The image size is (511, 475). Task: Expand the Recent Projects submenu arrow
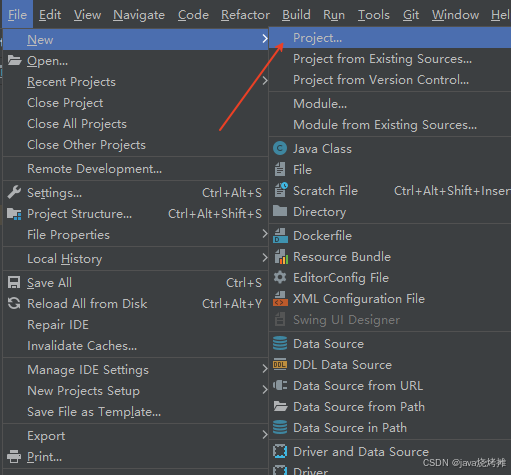pyautogui.click(x=265, y=81)
